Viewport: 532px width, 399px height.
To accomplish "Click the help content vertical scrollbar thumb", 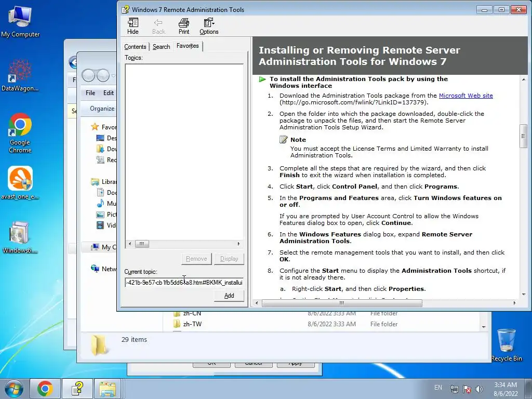I will coord(523,136).
